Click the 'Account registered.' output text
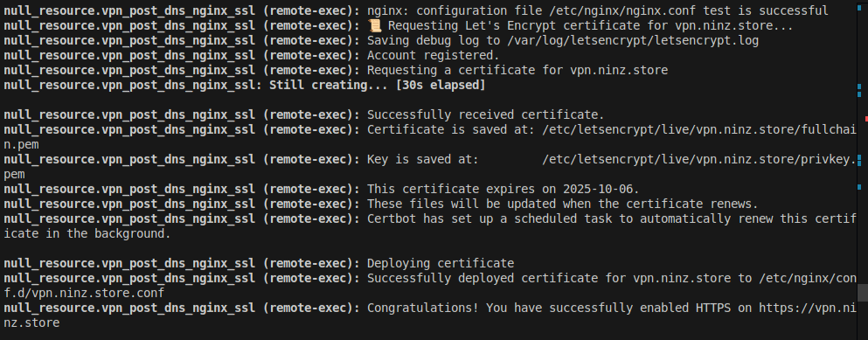 (x=434, y=55)
